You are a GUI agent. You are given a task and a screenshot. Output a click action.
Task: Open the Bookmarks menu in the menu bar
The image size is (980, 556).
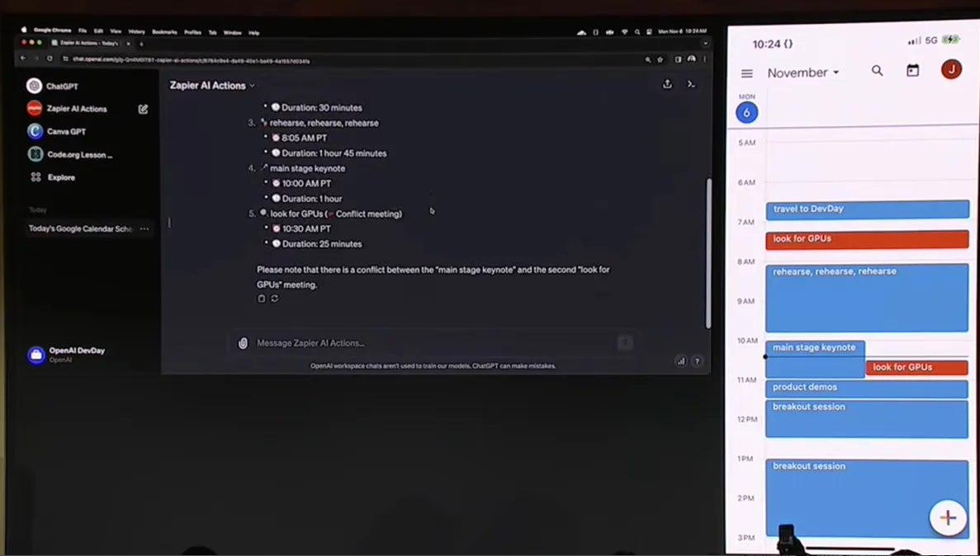coord(164,32)
